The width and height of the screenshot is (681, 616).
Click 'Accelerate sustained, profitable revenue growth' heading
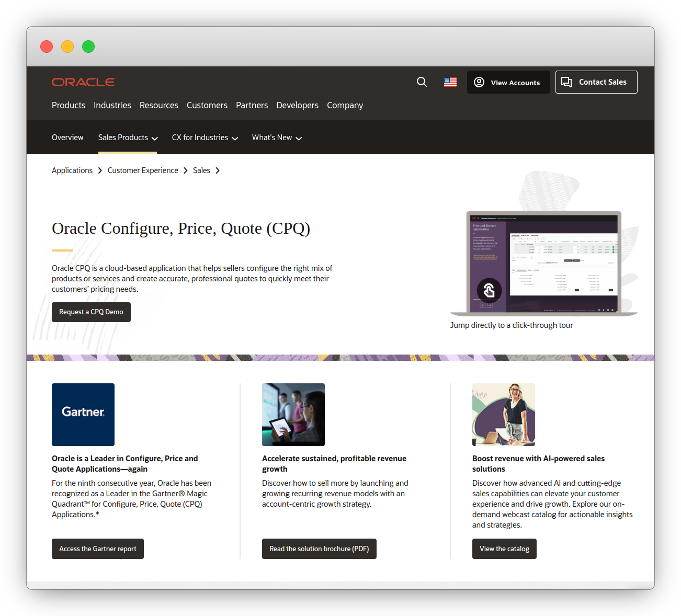(x=334, y=464)
